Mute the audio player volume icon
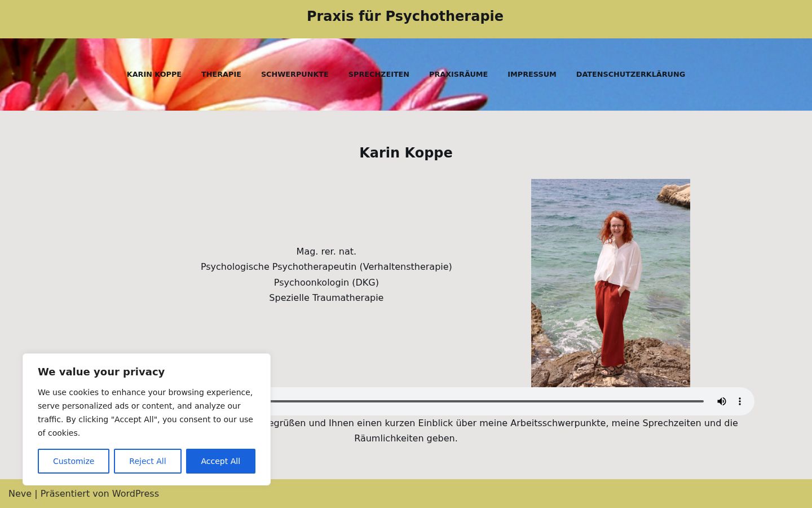Viewport: 812px width, 508px height. 721,401
